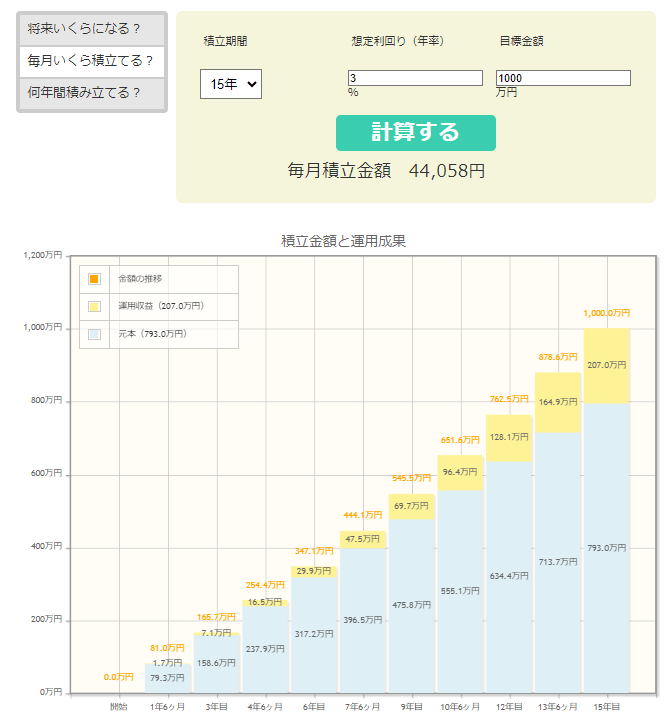Focus the 目標金額 input field
Screen dimensions: 669x719
[563, 78]
